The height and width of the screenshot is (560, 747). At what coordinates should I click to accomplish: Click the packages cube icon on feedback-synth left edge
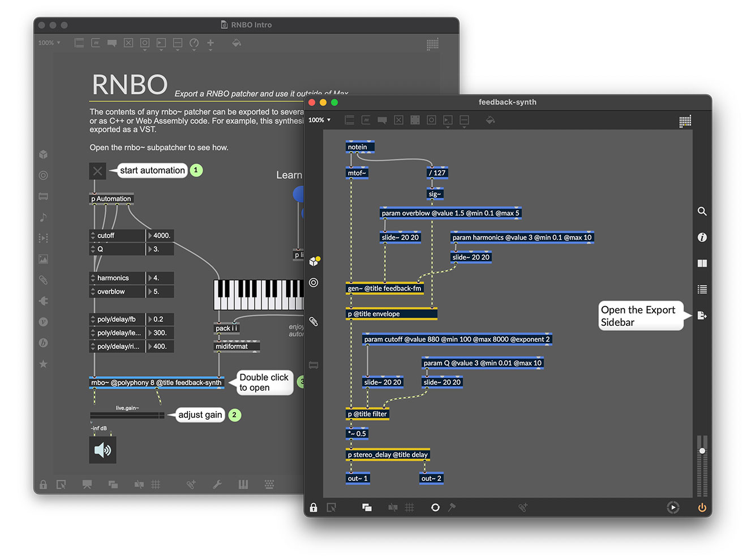[x=314, y=261]
